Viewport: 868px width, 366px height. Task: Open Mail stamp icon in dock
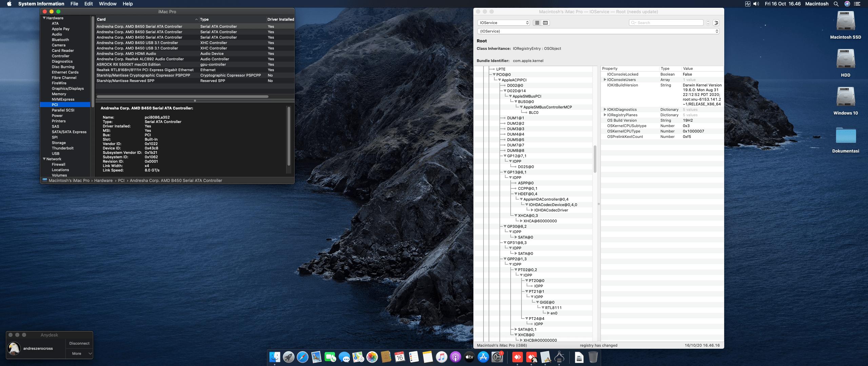[x=316, y=357]
